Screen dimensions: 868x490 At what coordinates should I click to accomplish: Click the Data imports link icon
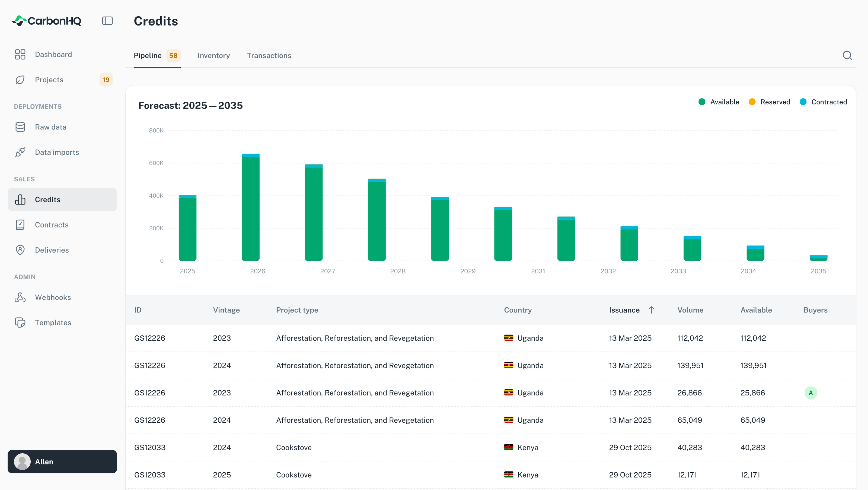click(x=20, y=152)
